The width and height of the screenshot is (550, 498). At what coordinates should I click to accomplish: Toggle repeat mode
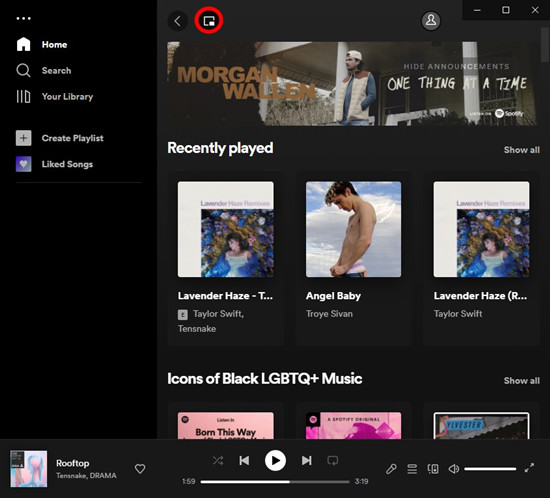click(333, 460)
